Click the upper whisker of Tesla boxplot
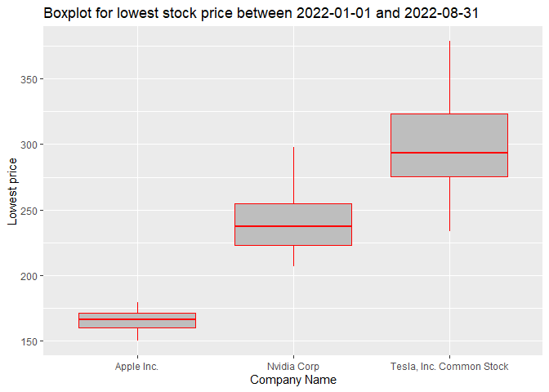549x392 pixels. tap(449, 78)
